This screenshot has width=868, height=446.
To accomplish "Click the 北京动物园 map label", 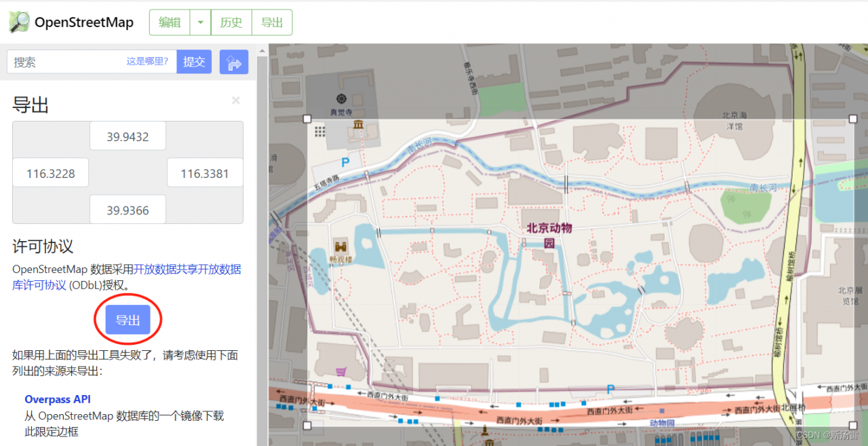I will (x=549, y=235).
